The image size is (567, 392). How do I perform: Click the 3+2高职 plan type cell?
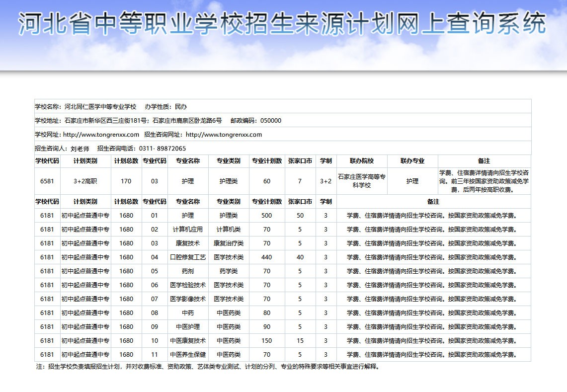pos(85,181)
